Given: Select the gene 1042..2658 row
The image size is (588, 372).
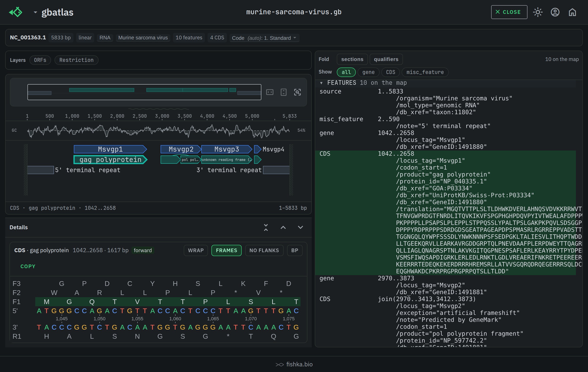Looking at the screenshot, I should 445,133.
